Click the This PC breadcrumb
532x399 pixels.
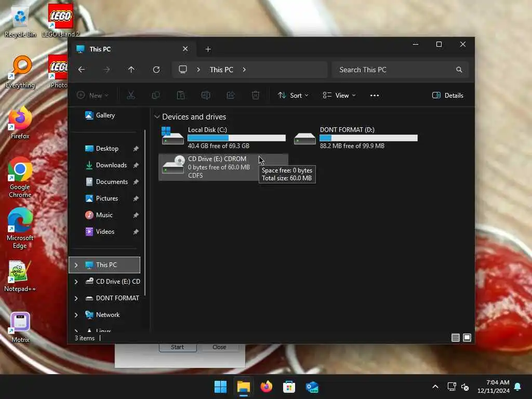pos(221,70)
